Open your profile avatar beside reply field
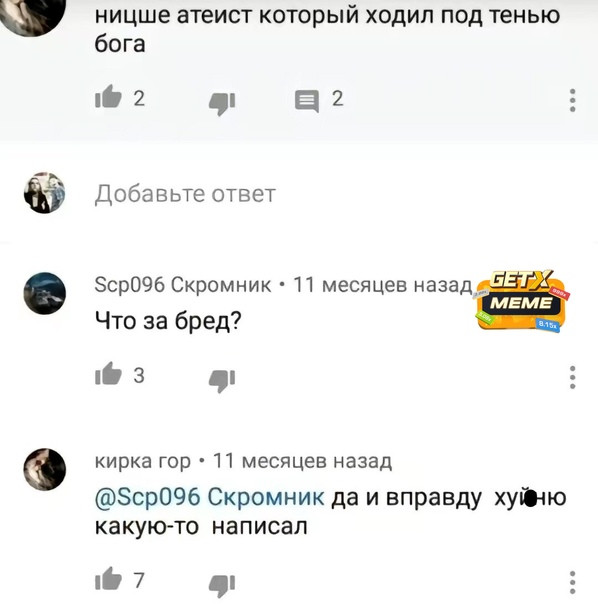 tap(44, 193)
